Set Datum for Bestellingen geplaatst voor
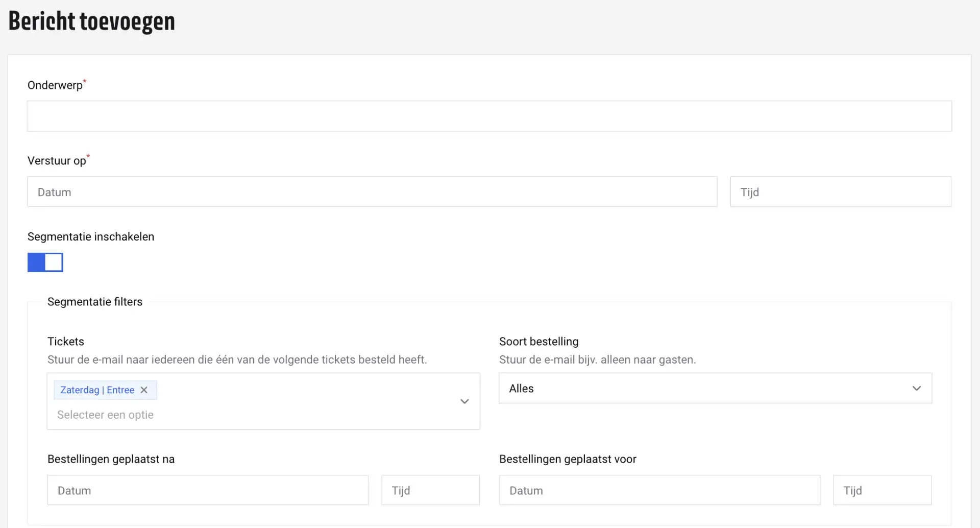The height and width of the screenshot is (528, 980). [659, 490]
